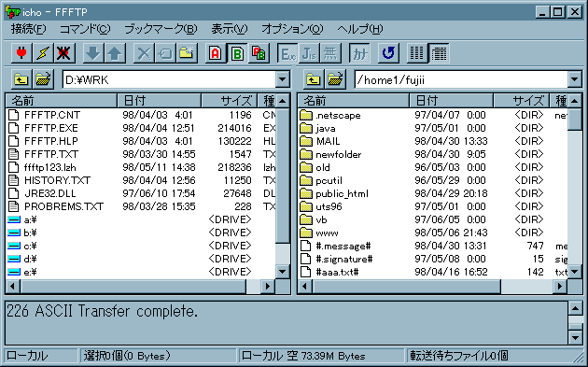Sort local files by サイズ column header
588x367 pixels.
pyautogui.click(x=229, y=101)
